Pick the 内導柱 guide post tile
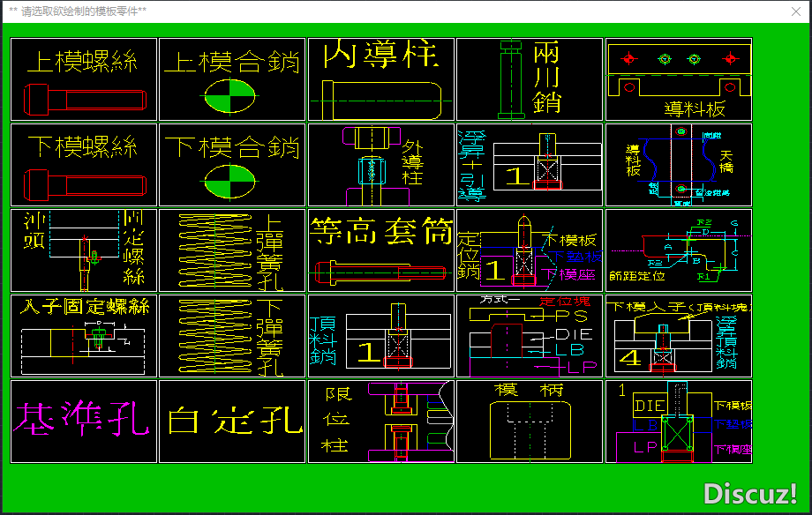The width and height of the screenshot is (812, 515). [x=380, y=79]
